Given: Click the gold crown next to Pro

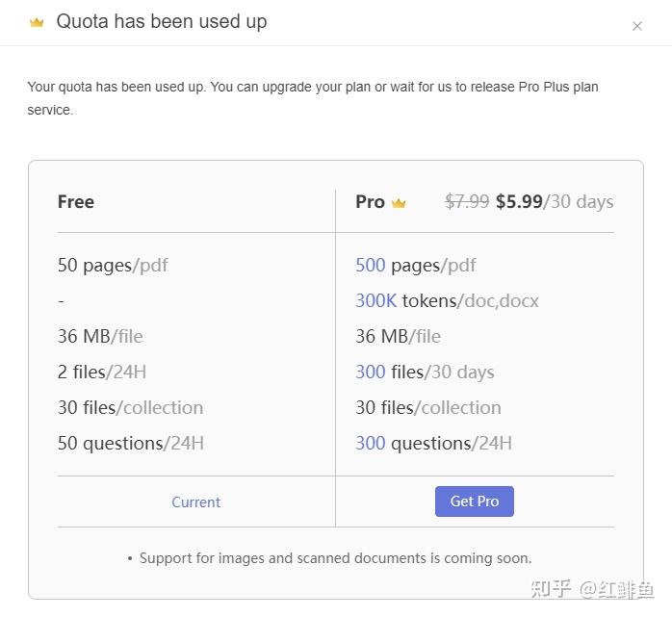Looking at the screenshot, I should tap(399, 203).
